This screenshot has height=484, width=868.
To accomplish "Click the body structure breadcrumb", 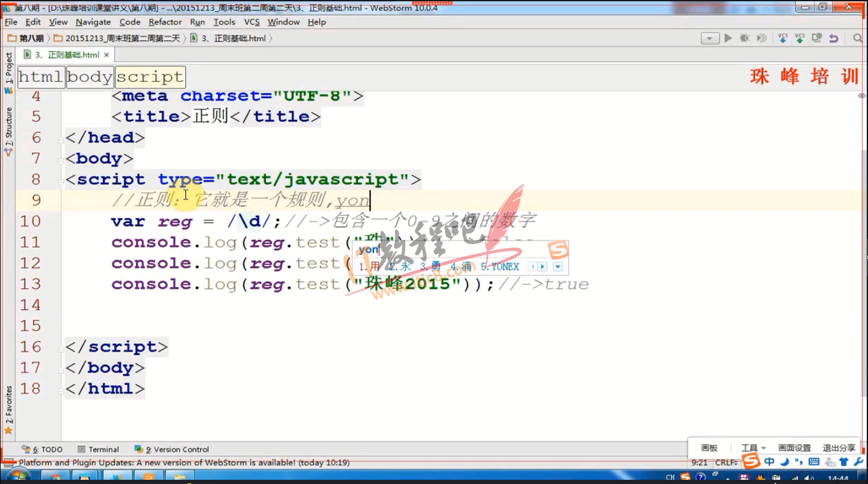I will tap(90, 77).
